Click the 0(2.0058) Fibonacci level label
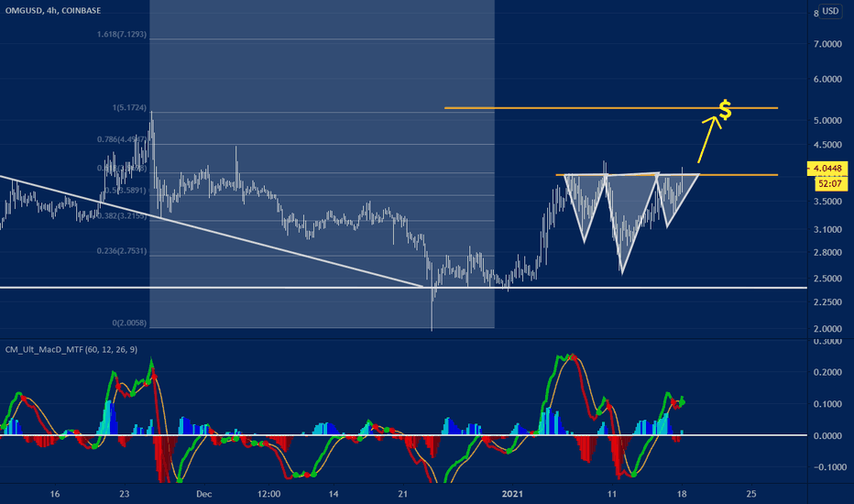The height and width of the screenshot is (504, 854). pos(129,323)
